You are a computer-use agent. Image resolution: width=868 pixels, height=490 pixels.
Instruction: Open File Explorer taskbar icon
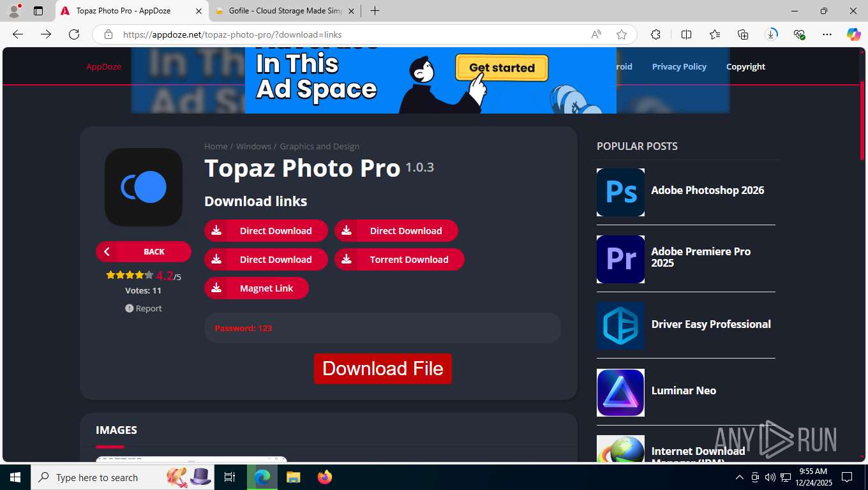click(x=293, y=477)
